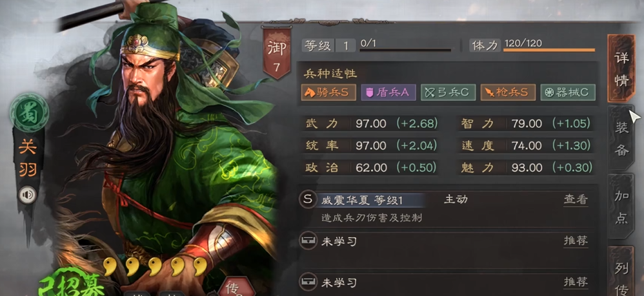Click the first empty skill slot icon
The image size is (644, 296).
308,241
